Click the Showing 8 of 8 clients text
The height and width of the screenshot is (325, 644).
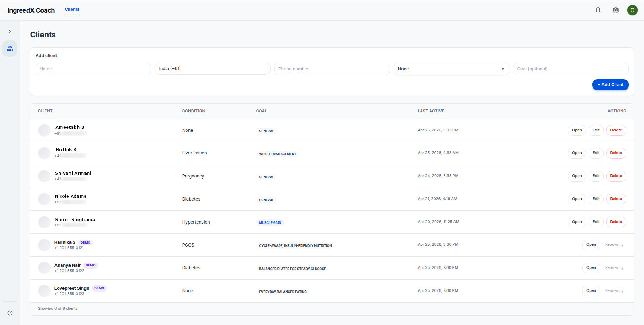[58, 309]
